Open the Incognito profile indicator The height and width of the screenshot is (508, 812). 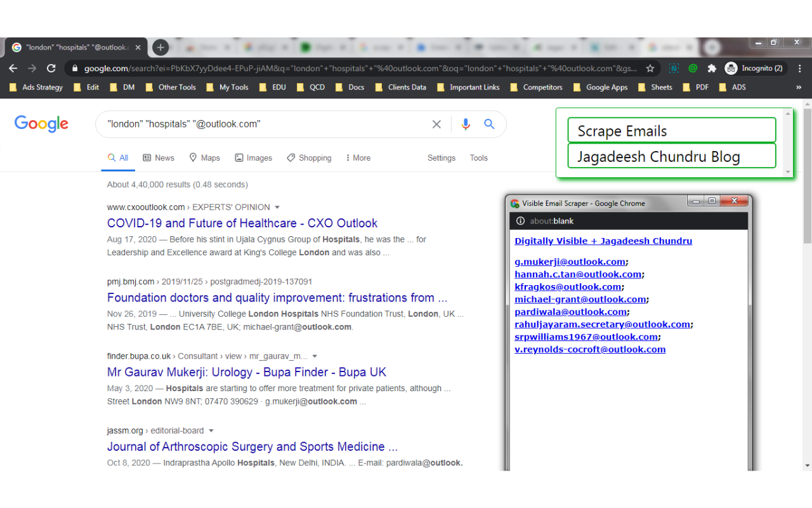click(x=754, y=68)
